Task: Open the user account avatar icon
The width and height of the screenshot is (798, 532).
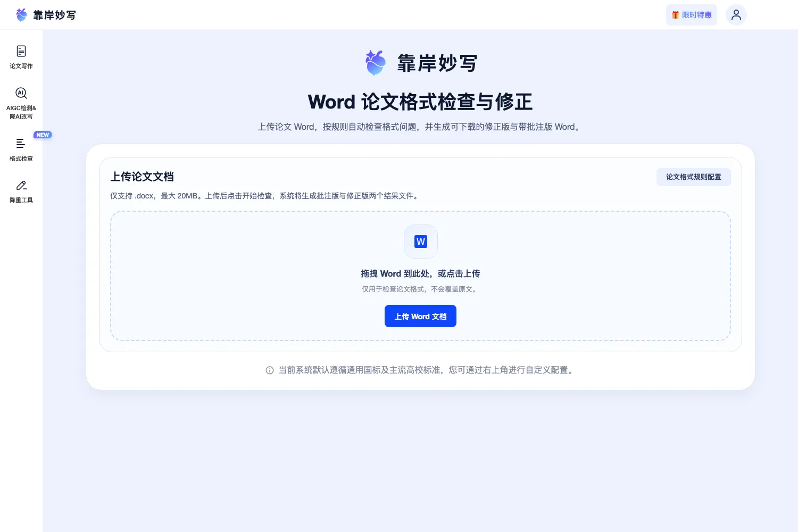Action: coord(736,15)
